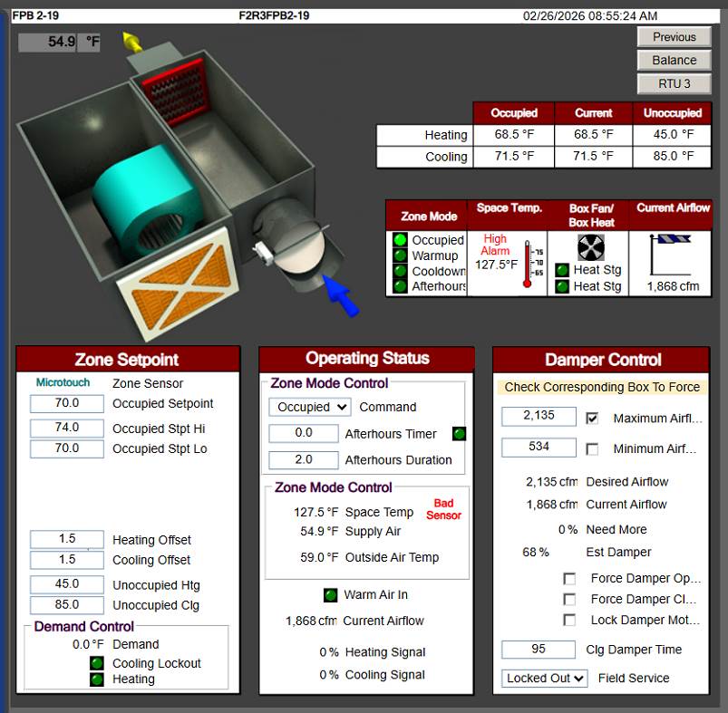Click the Warm Air In indicator light
The width and height of the screenshot is (728, 713).
coord(331,595)
